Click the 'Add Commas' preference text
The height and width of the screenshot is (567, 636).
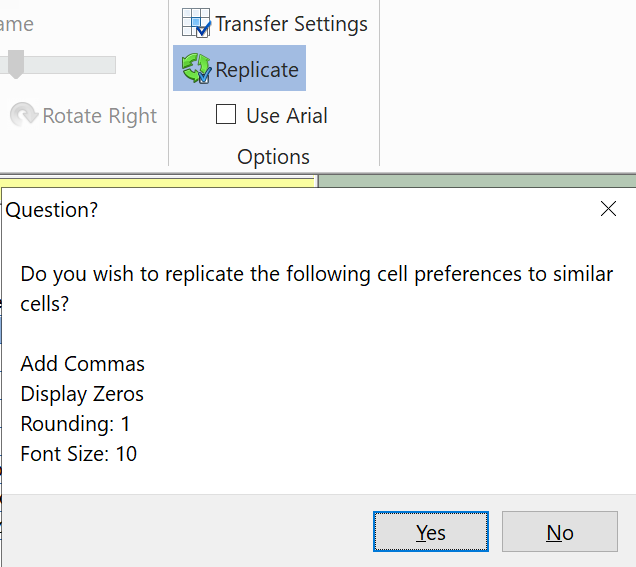pos(82,364)
